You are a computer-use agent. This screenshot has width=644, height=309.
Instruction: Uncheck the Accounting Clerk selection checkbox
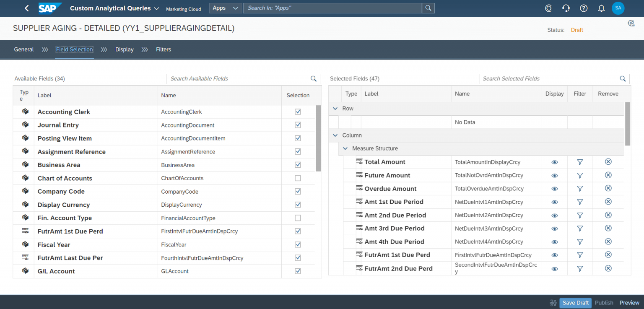coord(298,112)
